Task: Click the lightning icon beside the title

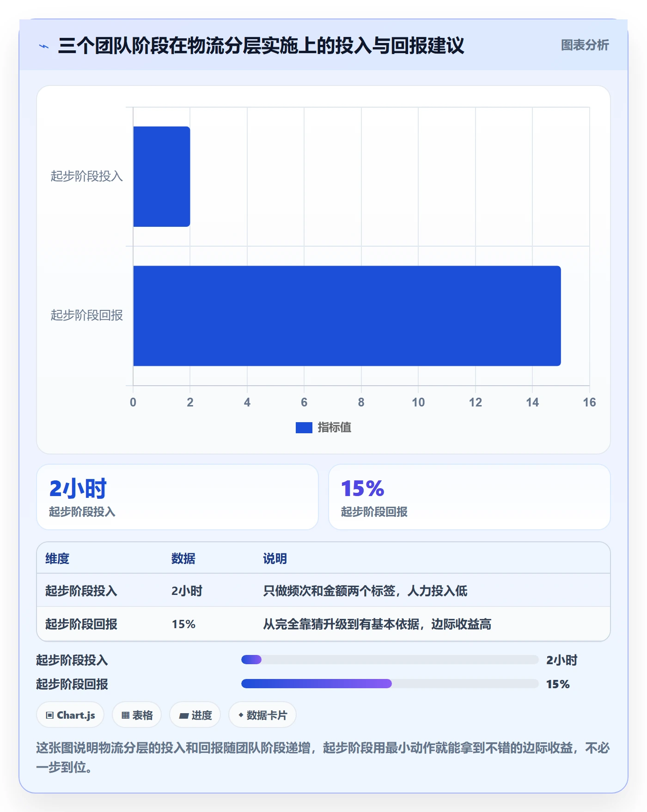Action: tap(44, 46)
